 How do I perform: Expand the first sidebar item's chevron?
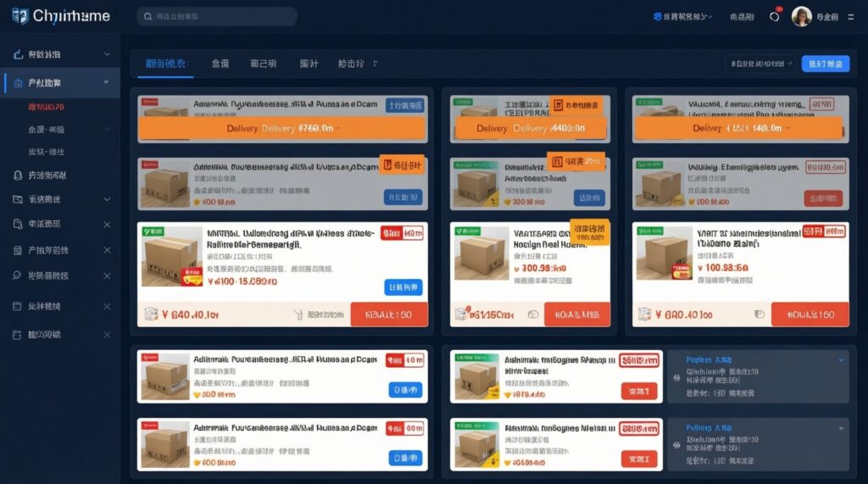click(x=106, y=54)
